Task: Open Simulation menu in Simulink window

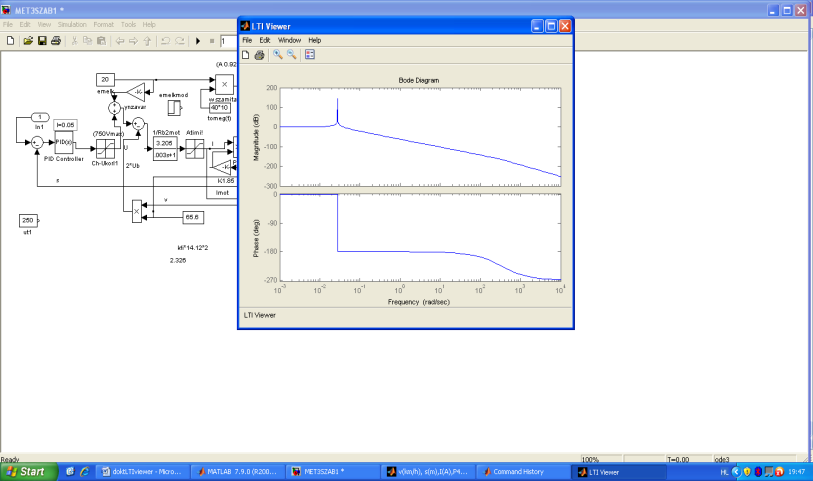Action: coord(72,24)
